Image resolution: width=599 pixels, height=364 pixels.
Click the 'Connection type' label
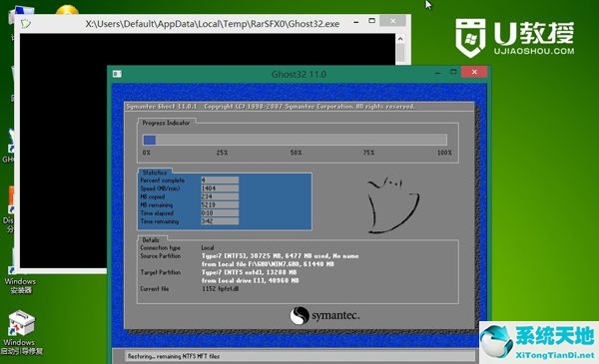point(160,247)
